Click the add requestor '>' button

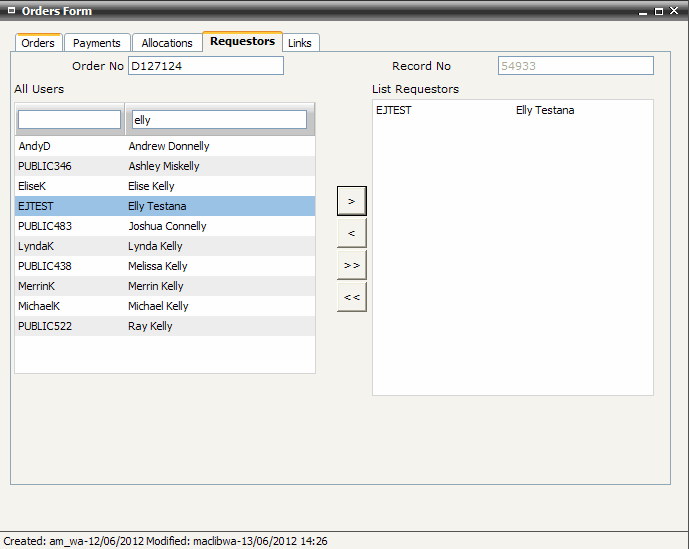point(351,201)
